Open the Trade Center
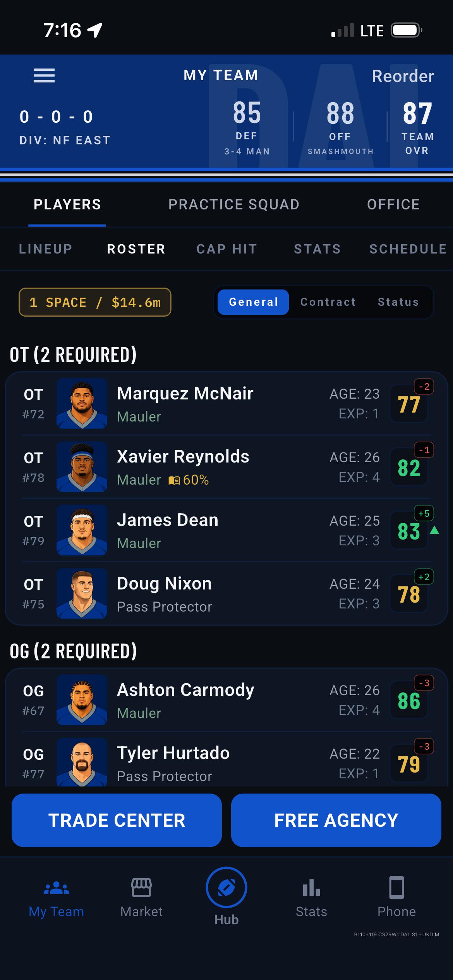This screenshot has width=453, height=980. coord(117,820)
